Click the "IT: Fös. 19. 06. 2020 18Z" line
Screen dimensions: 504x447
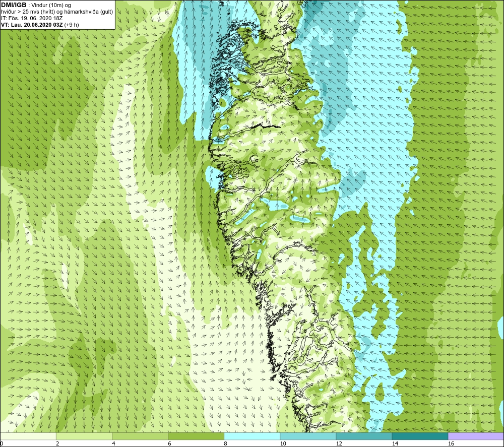[32, 18]
